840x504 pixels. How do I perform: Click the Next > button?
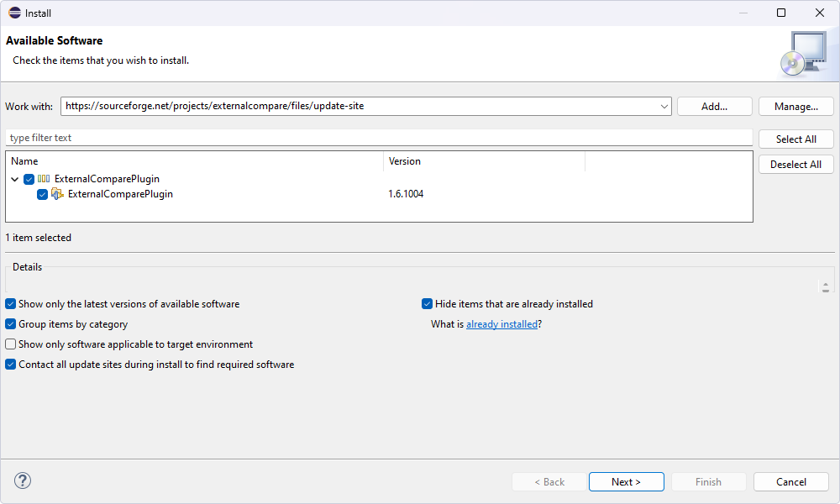(627, 482)
